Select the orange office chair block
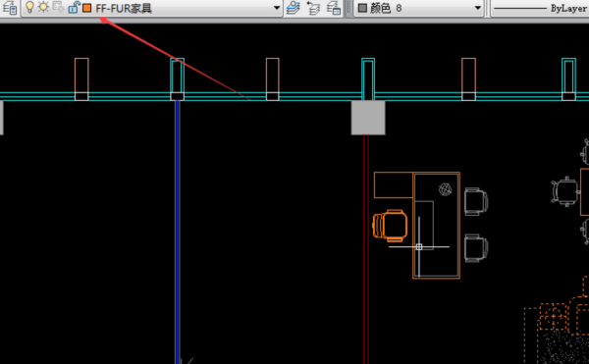 tap(390, 225)
